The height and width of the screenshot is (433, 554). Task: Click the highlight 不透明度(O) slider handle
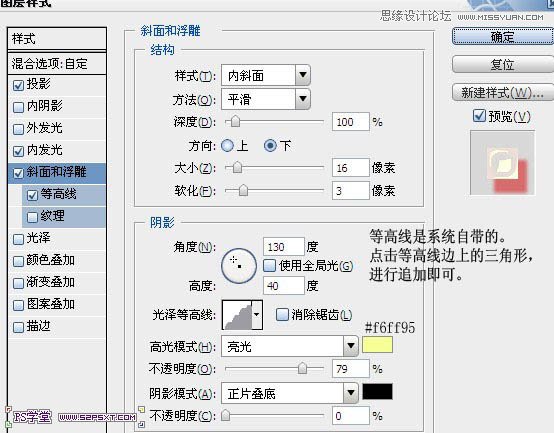click(302, 368)
